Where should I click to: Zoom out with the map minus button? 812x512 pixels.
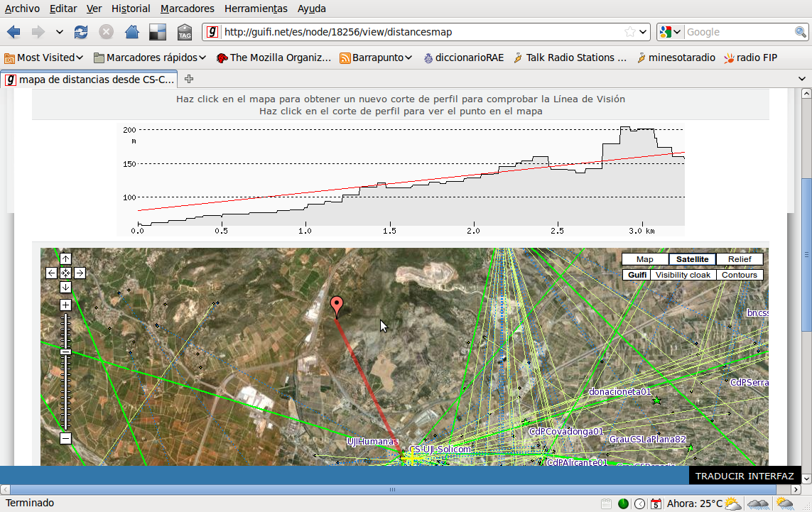(65, 439)
